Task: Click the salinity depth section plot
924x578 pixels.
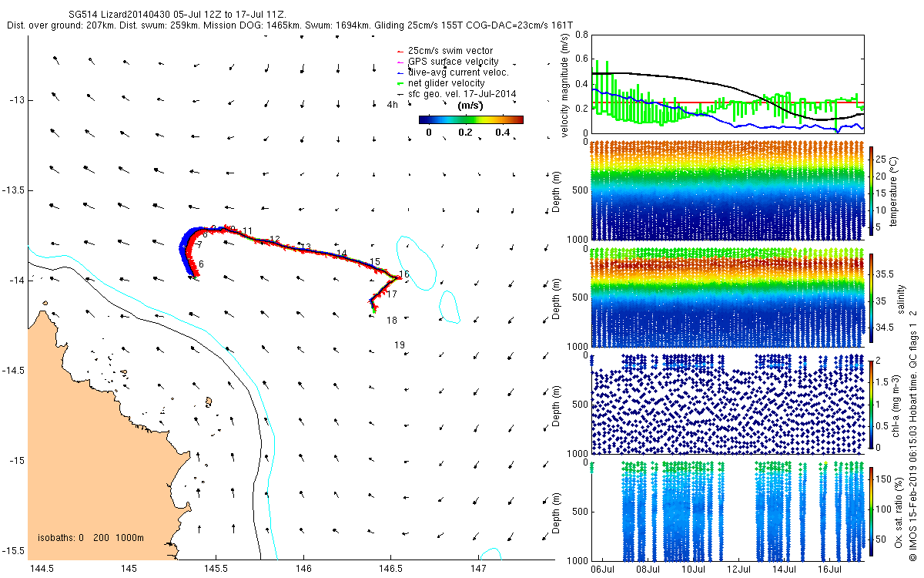Action: tap(728, 297)
